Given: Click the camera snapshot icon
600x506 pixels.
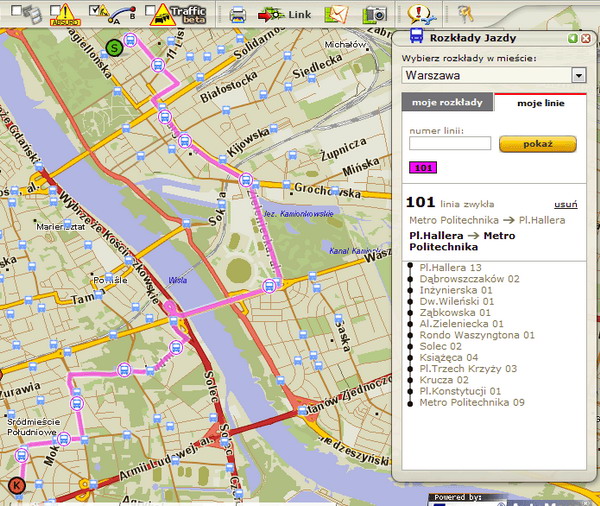Looking at the screenshot, I should (375, 15).
